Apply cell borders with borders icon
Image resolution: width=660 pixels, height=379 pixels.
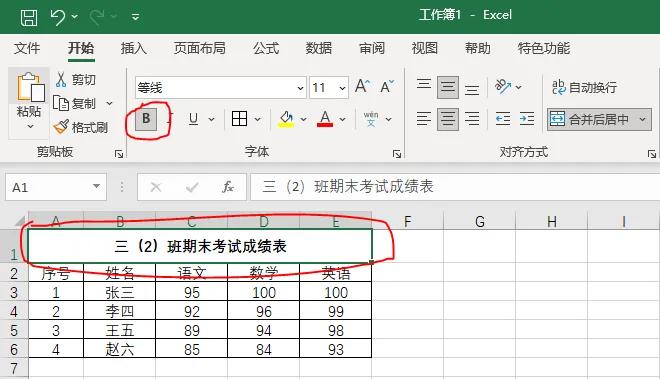click(240, 119)
